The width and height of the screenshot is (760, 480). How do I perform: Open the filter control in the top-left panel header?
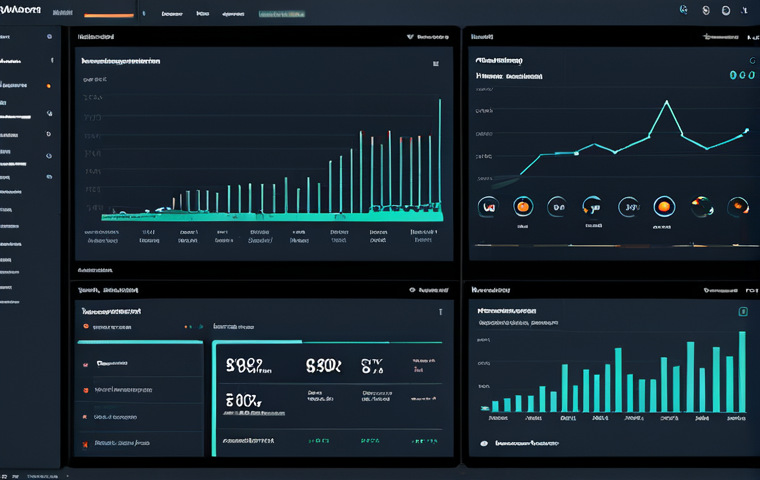428,36
